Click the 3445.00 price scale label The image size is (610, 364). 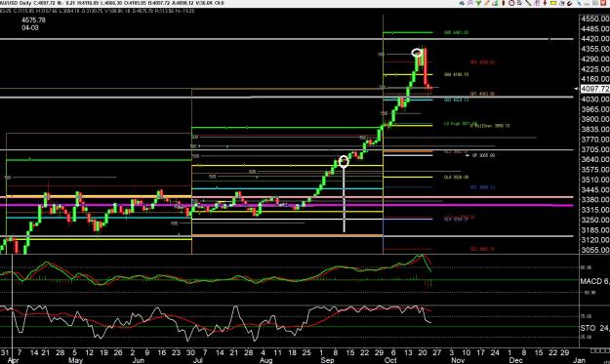(595, 189)
